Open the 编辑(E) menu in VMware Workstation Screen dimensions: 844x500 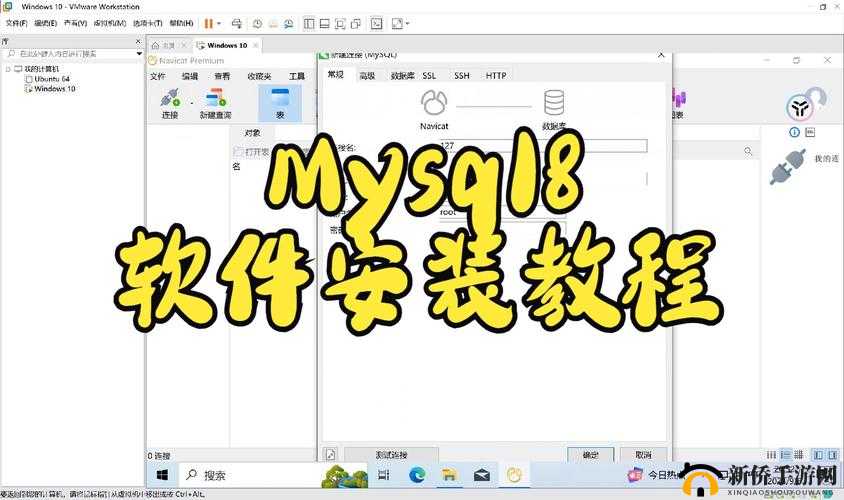click(x=46, y=23)
